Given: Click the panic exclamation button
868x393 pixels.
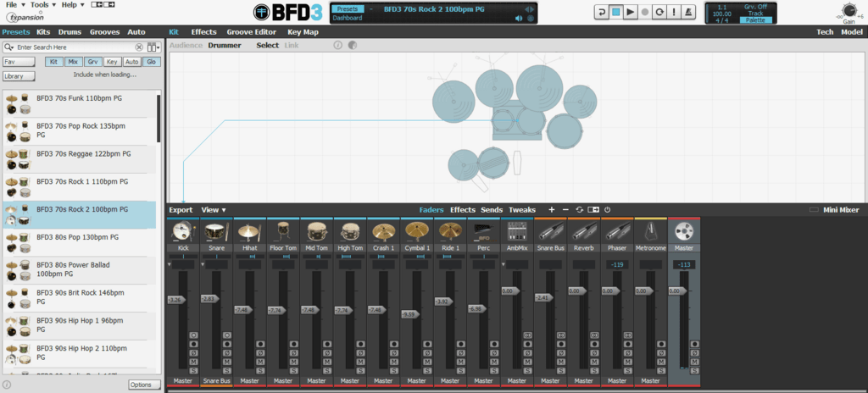Looking at the screenshot, I should tap(674, 12).
